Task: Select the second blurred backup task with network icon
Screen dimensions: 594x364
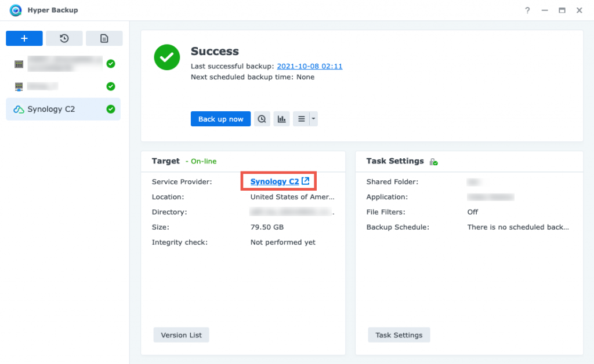Action: 63,86
